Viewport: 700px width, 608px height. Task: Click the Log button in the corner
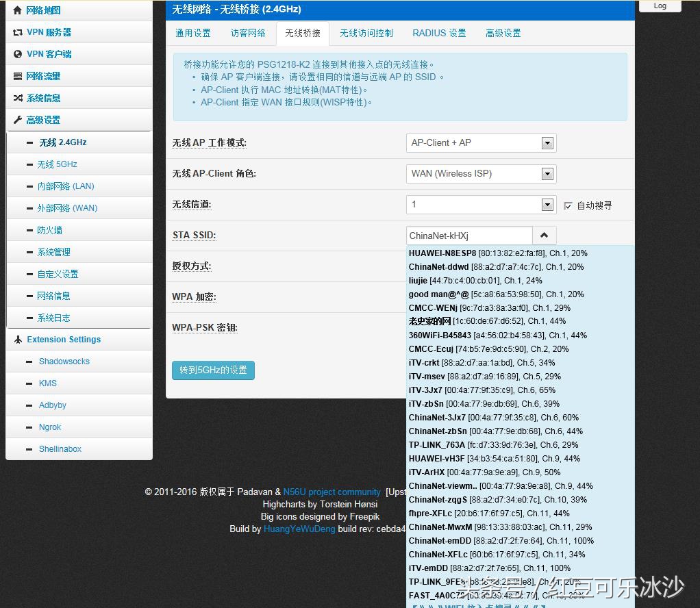(x=659, y=5)
